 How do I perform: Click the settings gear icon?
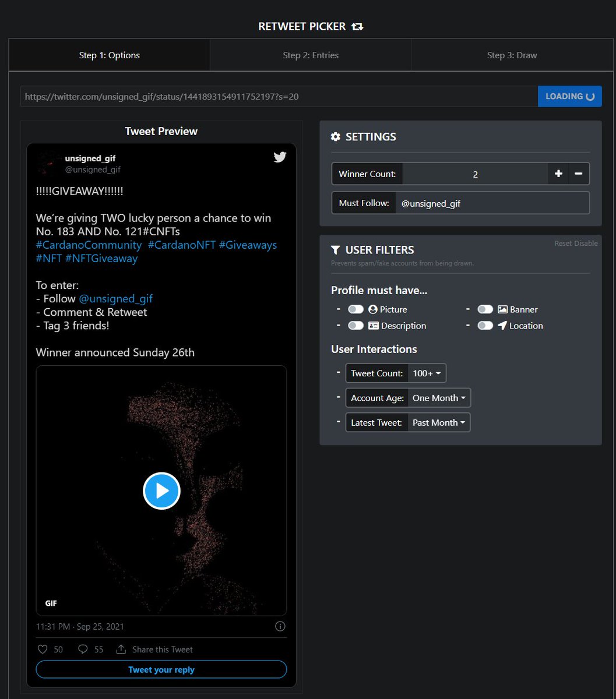[x=335, y=137]
